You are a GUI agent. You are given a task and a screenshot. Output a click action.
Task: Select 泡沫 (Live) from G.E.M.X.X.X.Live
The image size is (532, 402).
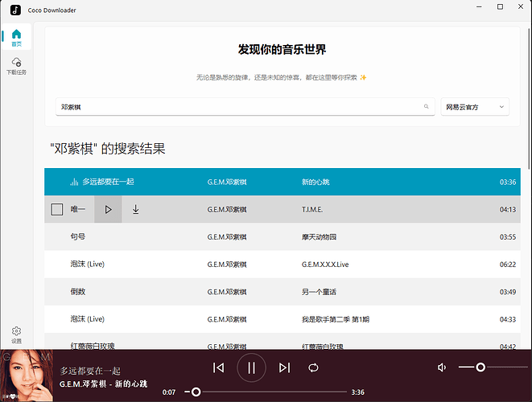click(282, 265)
